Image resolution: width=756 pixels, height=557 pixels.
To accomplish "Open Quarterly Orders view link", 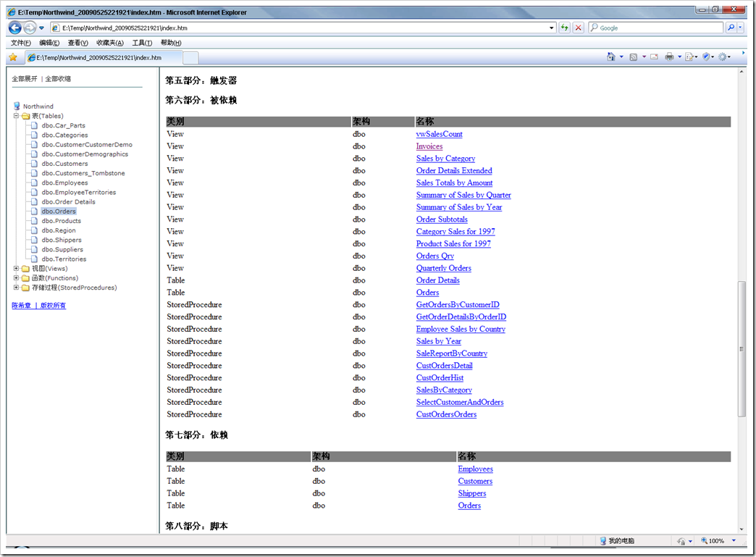I will pos(444,268).
